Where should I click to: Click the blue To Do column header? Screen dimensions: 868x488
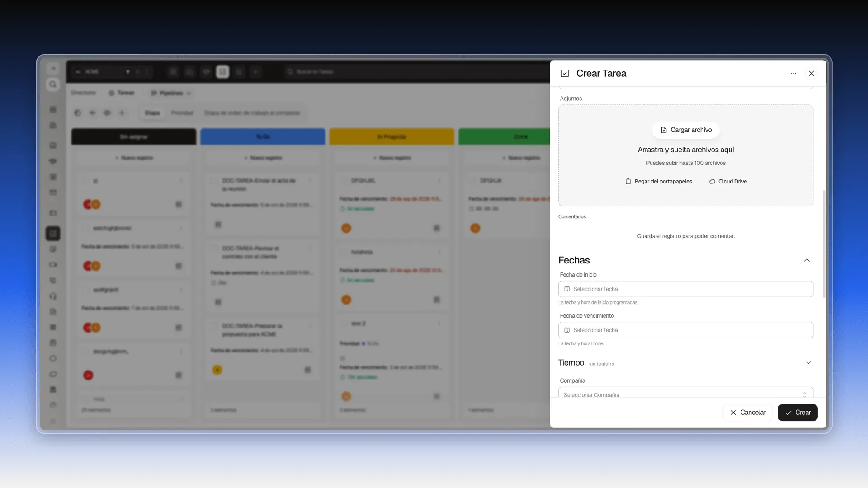[263, 137]
